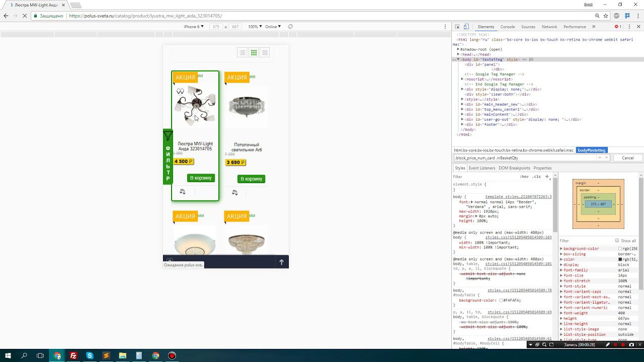Viewport: 644px width, 362px height.
Task: Toggle the .cls class editor
Action: [536, 176]
